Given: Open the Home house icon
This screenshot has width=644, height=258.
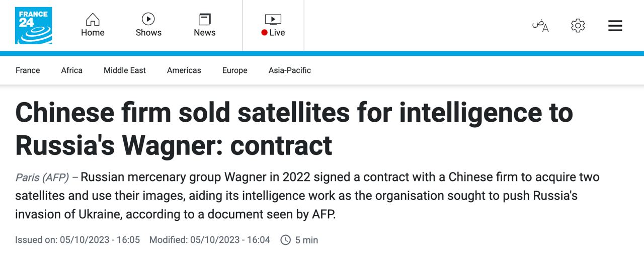Looking at the screenshot, I should 93,20.
